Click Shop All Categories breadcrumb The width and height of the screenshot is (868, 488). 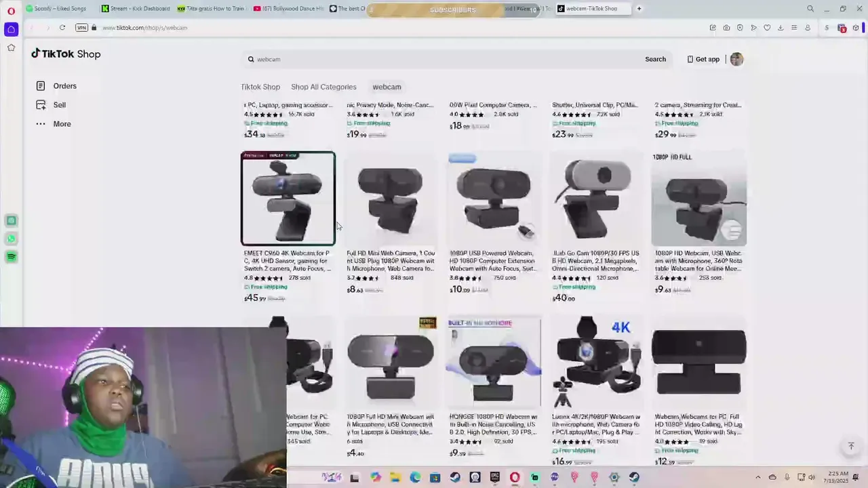(323, 87)
